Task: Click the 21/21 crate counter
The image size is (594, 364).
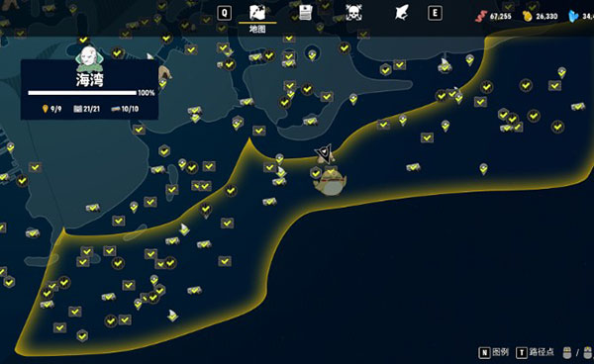Action: (x=87, y=109)
